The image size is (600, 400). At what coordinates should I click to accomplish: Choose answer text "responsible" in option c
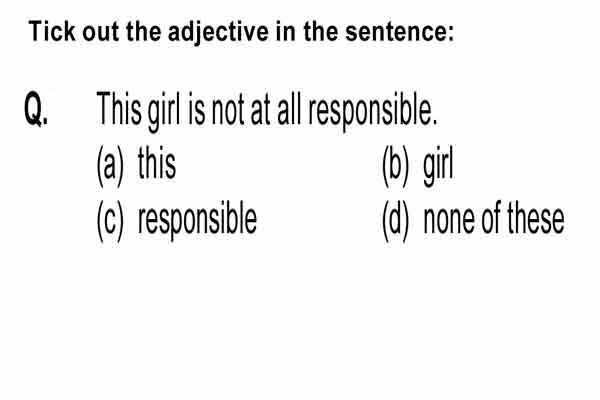click(197, 221)
